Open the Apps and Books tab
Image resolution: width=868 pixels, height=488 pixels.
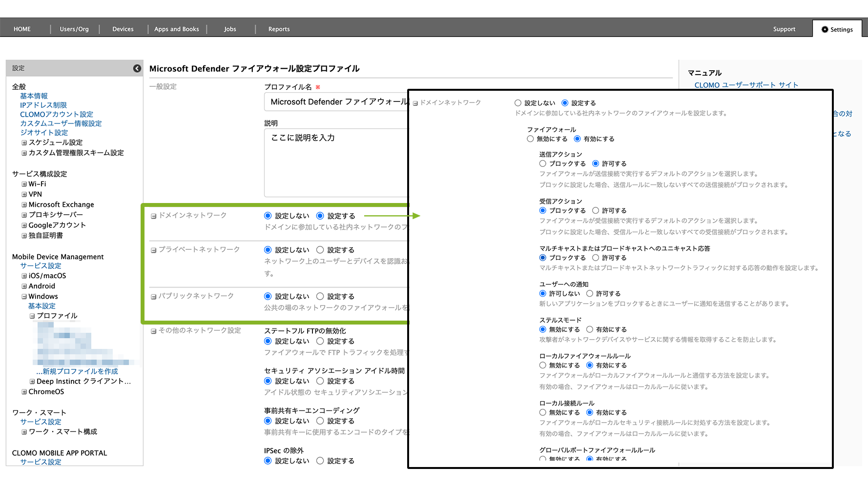coord(176,29)
